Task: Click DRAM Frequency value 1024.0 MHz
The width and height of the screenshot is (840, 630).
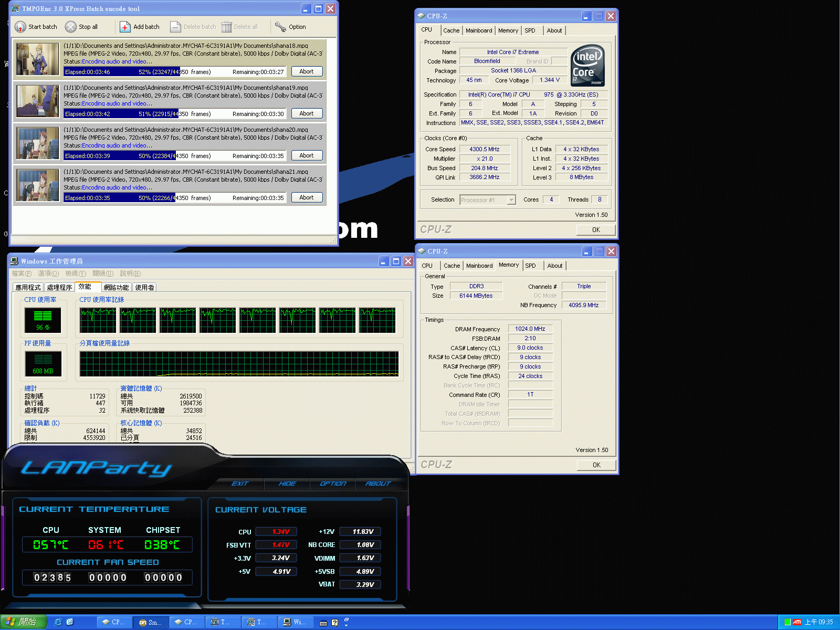Action: coord(530,329)
